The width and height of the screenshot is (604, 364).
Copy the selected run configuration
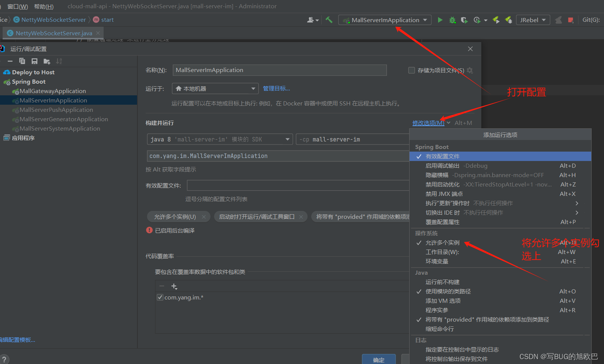(22, 61)
